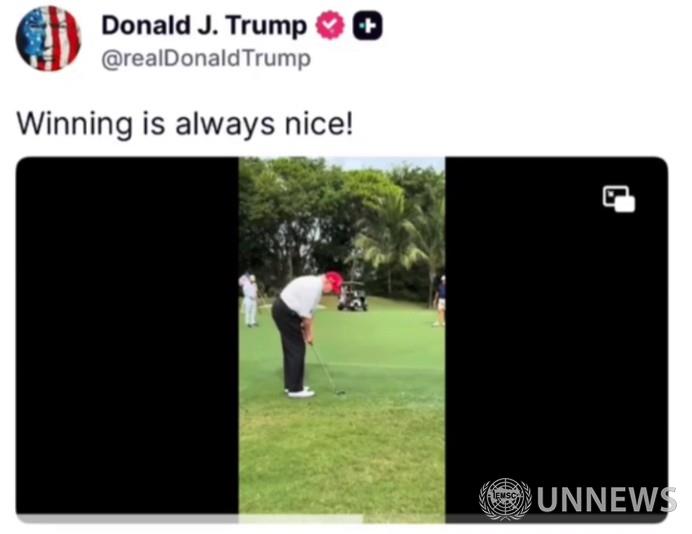Click the black area left of video
The image size is (692, 534).
pyautogui.click(x=127, y=335)
